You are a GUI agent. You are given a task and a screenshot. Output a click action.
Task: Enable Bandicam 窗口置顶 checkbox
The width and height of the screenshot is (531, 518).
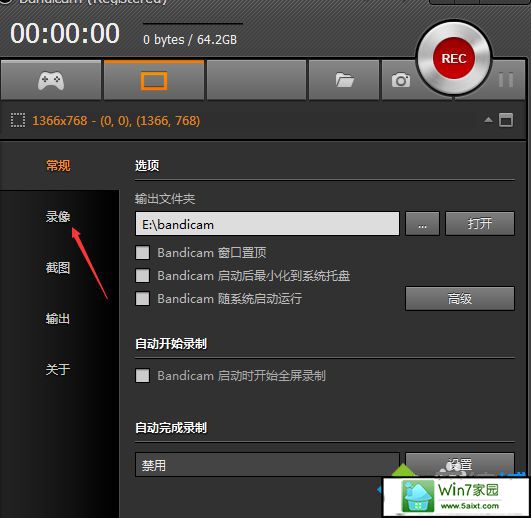(x=142, y=253)
